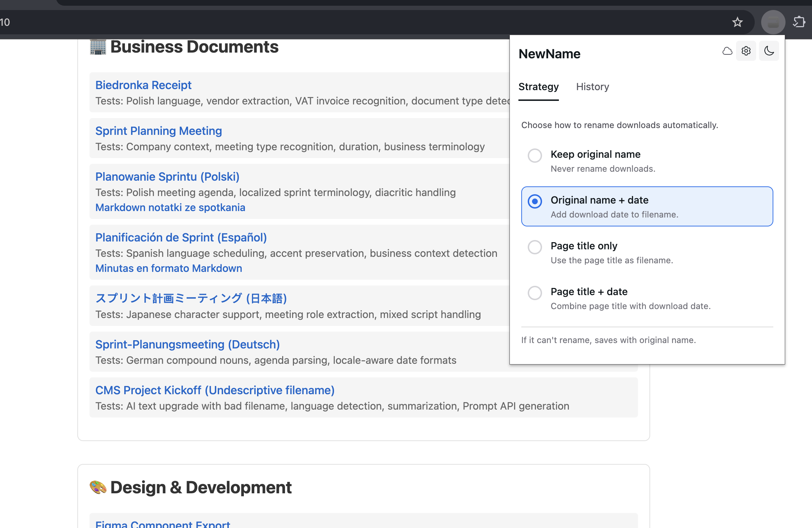Open Planificación de Sprint (Español) link
The height and width of the screenshot is (528, 812).
(181, 238)
